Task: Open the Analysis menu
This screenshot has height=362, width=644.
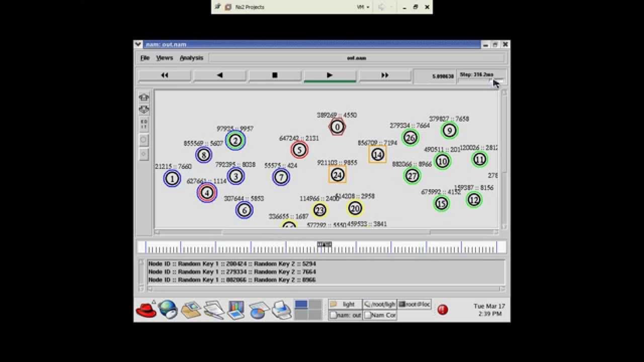Action: pos(191,58)
